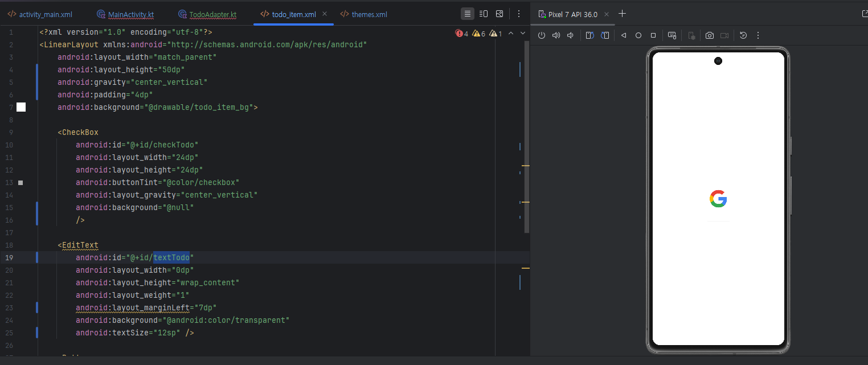Open emulator snapshots history icon

743,35
